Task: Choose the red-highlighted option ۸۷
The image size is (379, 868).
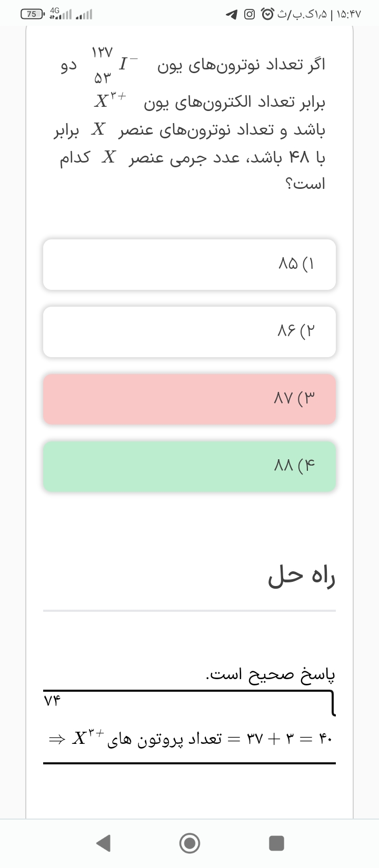Action: (189, 399)
